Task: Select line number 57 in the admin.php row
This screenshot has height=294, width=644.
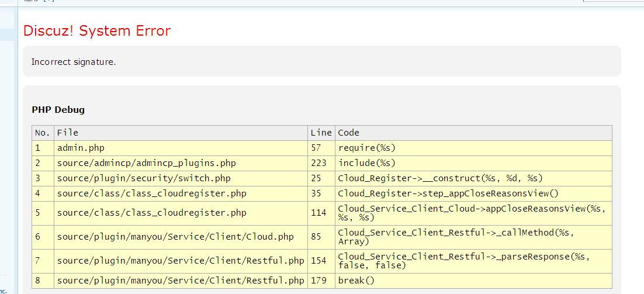Action: [x=321, y=148]
